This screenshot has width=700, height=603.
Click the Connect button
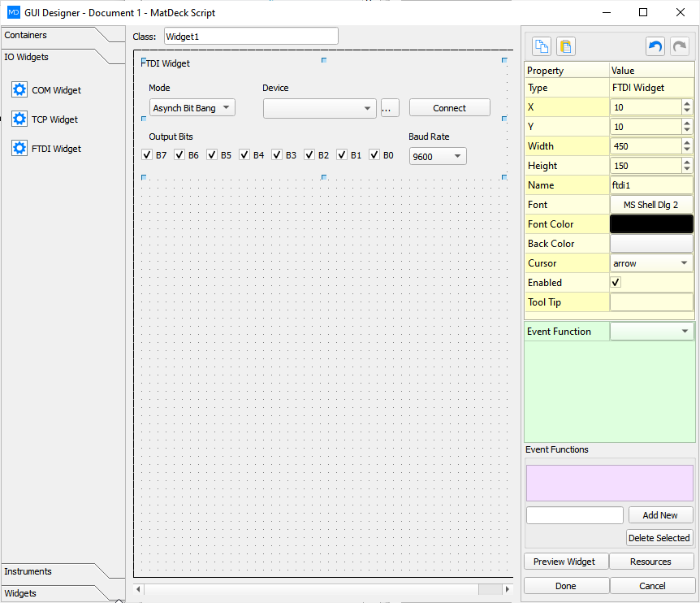449,106
